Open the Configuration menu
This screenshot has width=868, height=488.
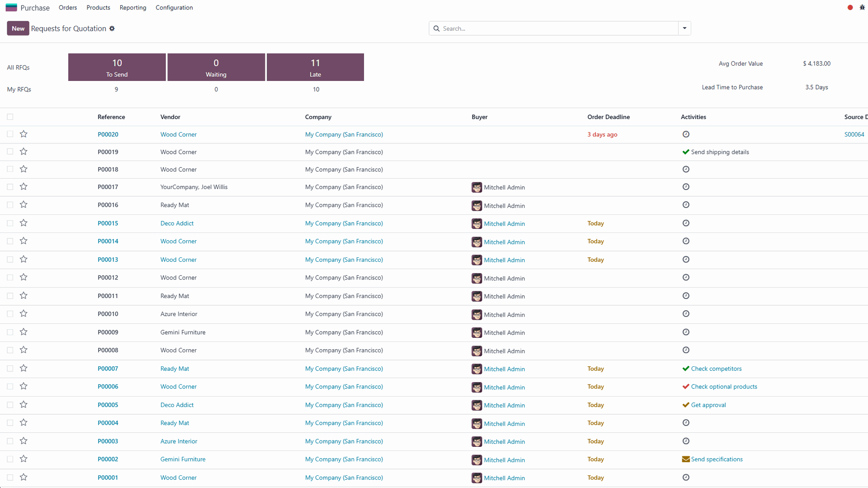click(174, 8)
